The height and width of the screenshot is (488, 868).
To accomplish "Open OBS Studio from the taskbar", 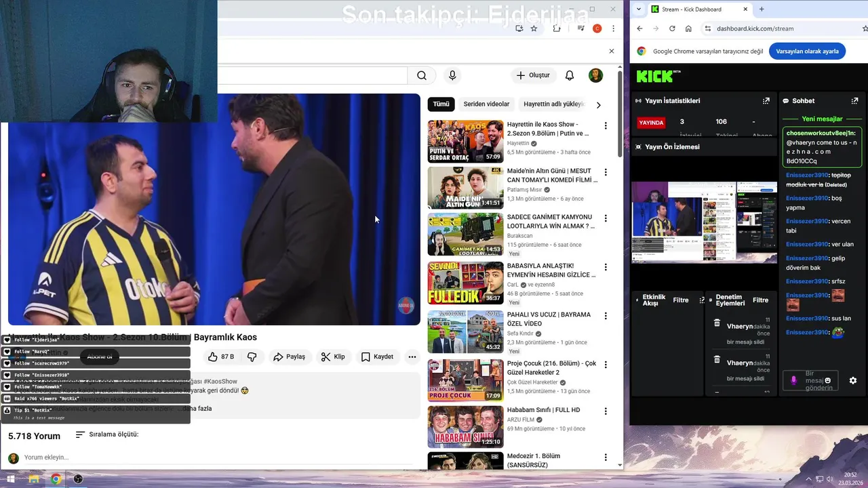I will [78, 479].
